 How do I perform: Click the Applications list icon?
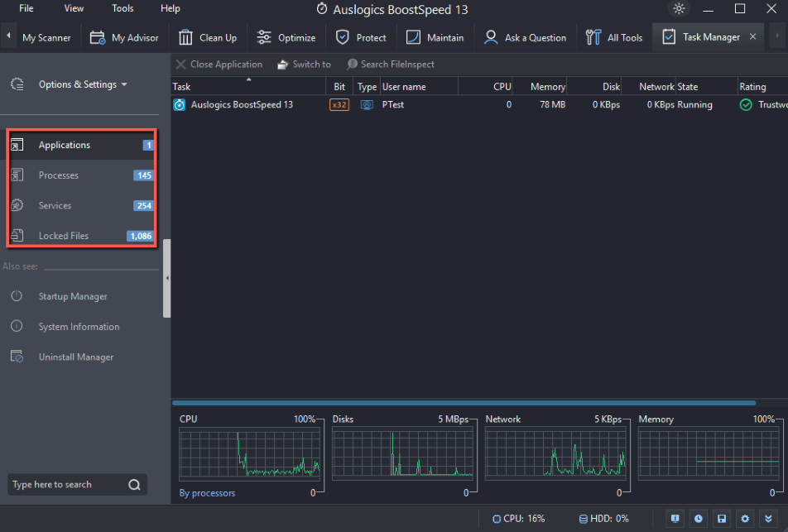click(x=17, y=145)
